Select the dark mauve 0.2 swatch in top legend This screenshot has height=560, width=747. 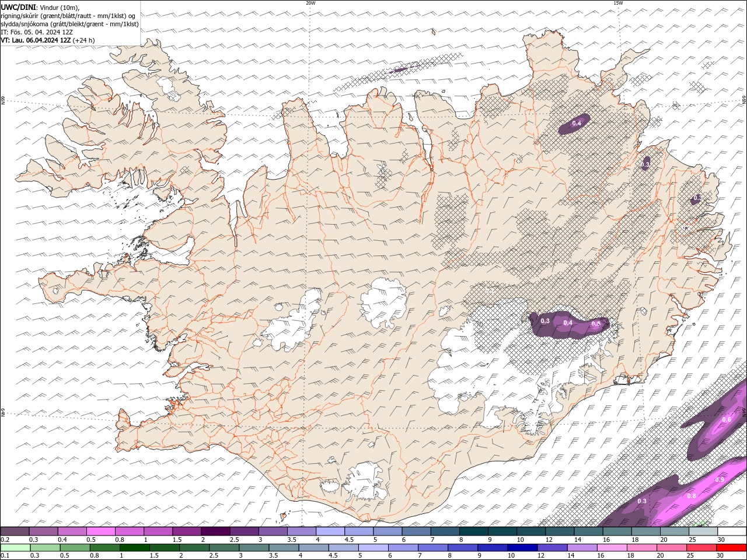pyautogui.click(x=15, y=531)
